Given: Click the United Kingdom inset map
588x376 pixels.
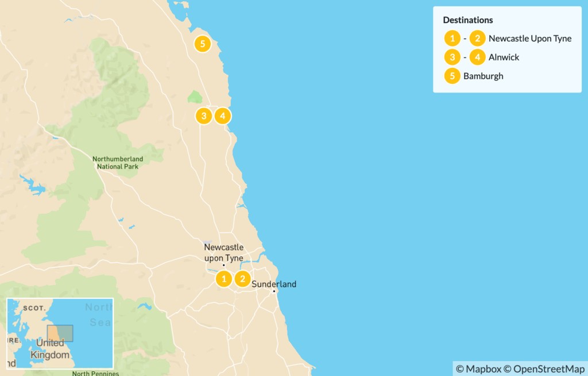Looking at the screenshot, I should 60,333.
